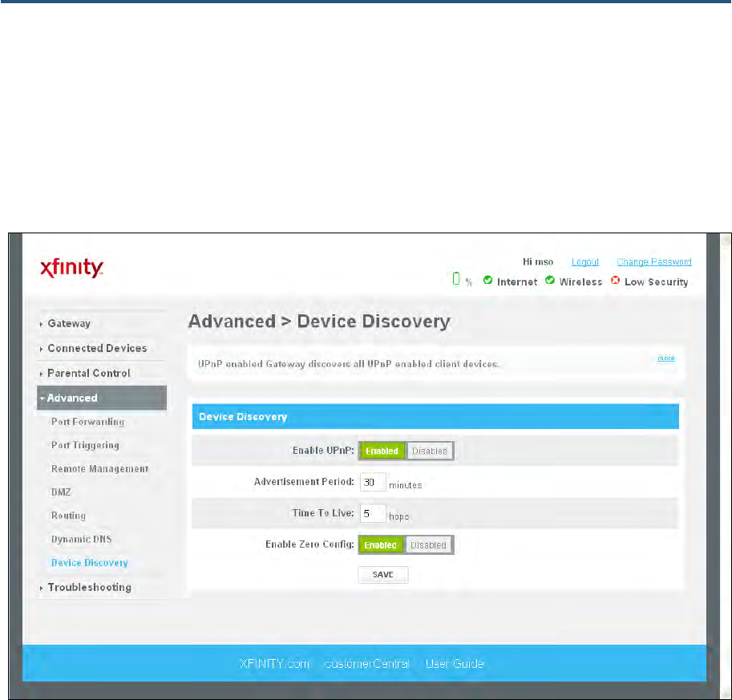Click the red Low Security warning icon
Image resolution: width=732 pixels, height=700 pixels.
(x=615, y=280)
